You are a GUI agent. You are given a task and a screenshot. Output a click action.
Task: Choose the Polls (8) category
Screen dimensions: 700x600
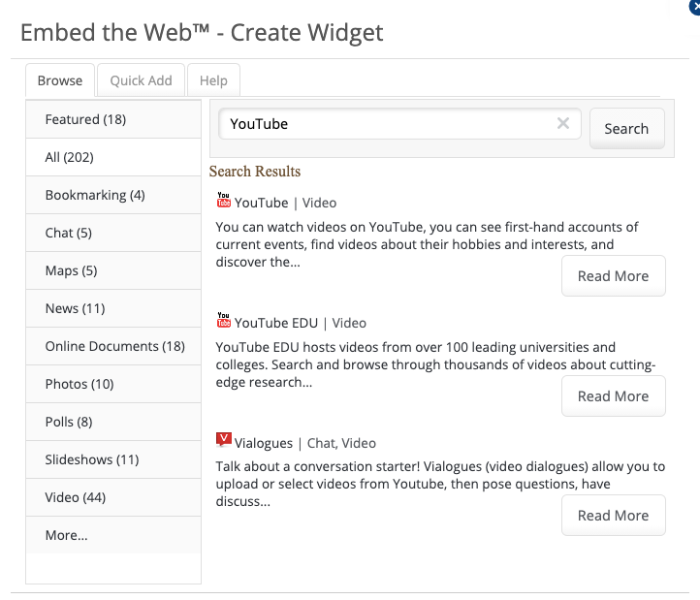pos(113,422)
